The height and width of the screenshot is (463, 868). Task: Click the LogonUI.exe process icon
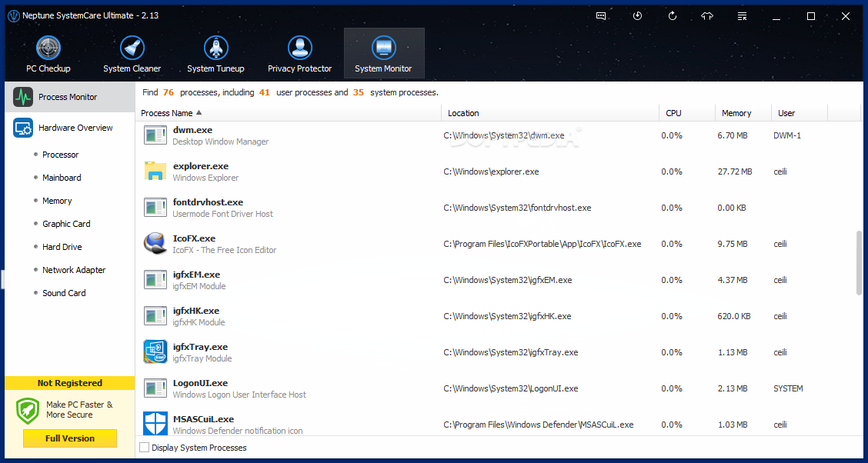pos(155,388)
